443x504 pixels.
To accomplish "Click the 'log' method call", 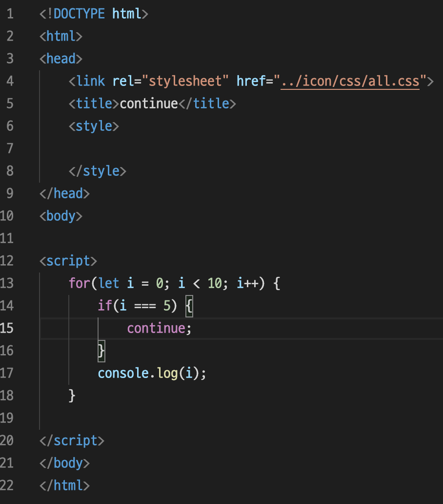I will (167, 374).
